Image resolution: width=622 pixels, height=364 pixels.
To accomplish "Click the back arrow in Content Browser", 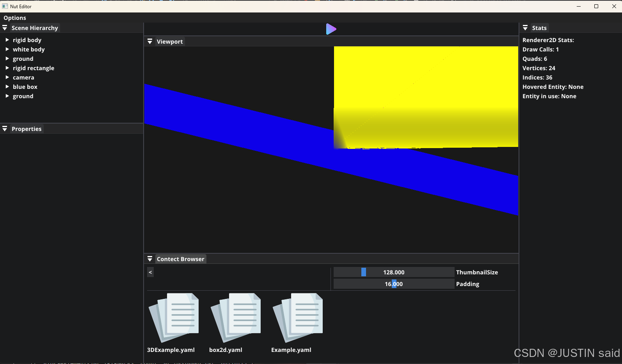I will [150, 272].
